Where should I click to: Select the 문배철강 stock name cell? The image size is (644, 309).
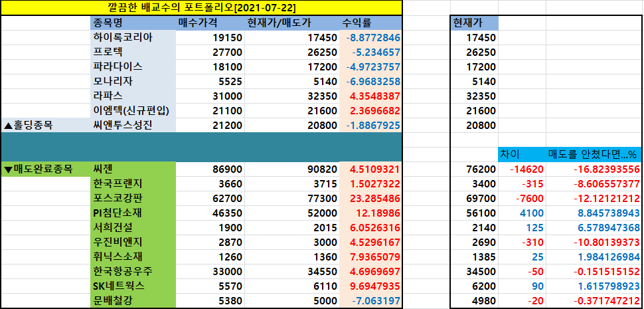133,301
